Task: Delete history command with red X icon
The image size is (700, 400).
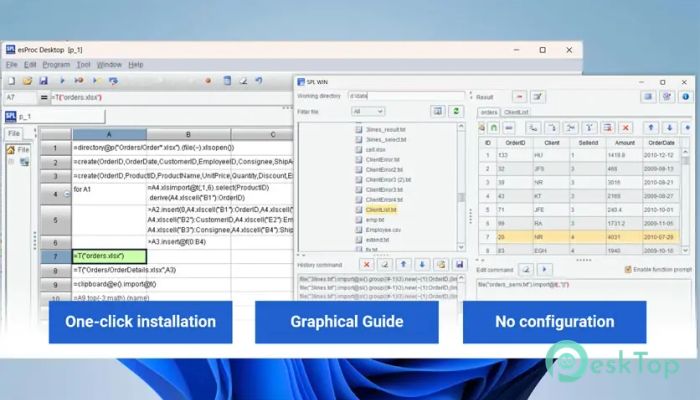Action: (366, 265)
